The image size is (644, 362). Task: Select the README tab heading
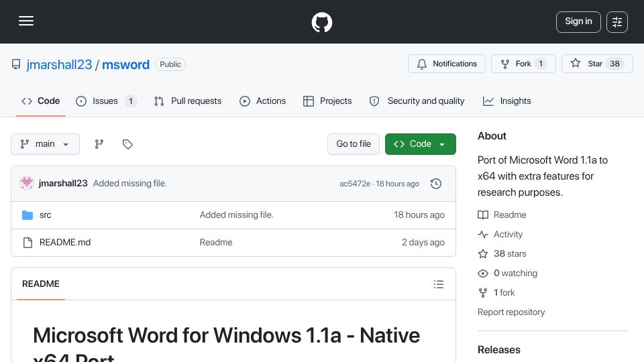[41, 284]
